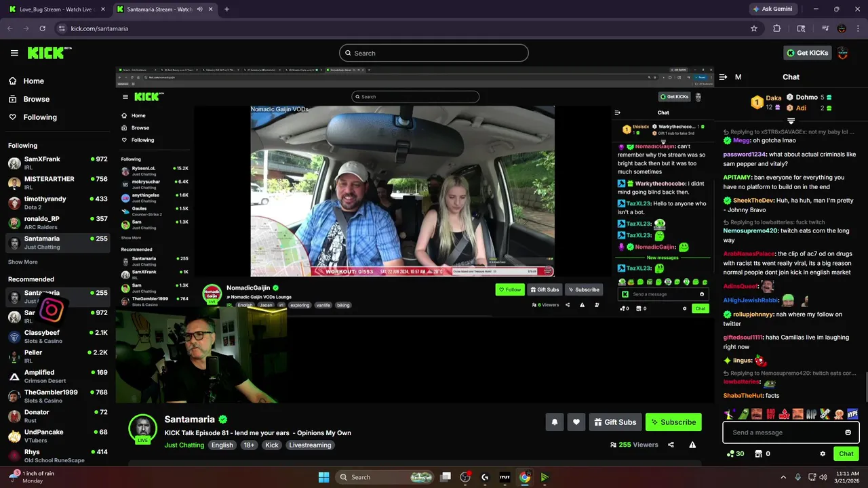Click the pickle emote
Screen dimensions: 868x488
click(743, 413)
